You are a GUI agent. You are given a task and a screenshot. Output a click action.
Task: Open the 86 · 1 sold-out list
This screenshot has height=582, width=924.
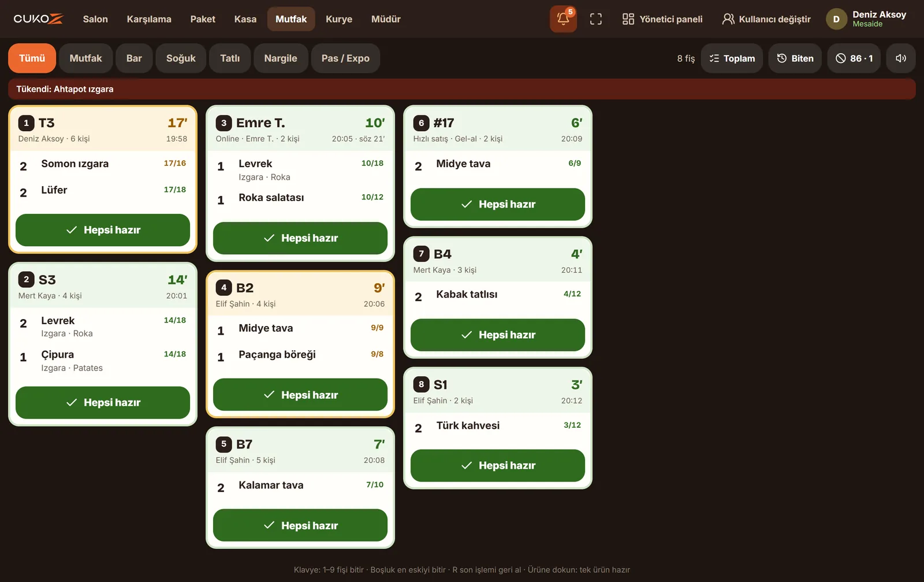[x=854, y=58]
